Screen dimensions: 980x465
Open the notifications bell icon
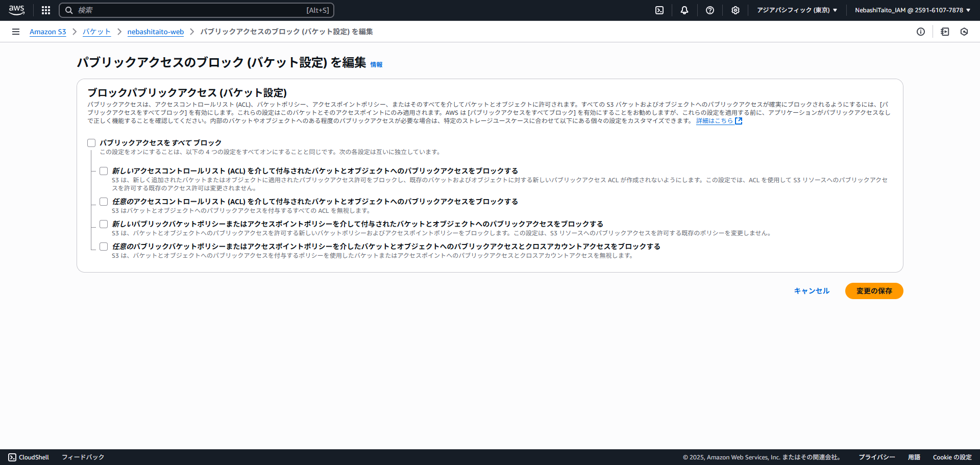[684, 10]
